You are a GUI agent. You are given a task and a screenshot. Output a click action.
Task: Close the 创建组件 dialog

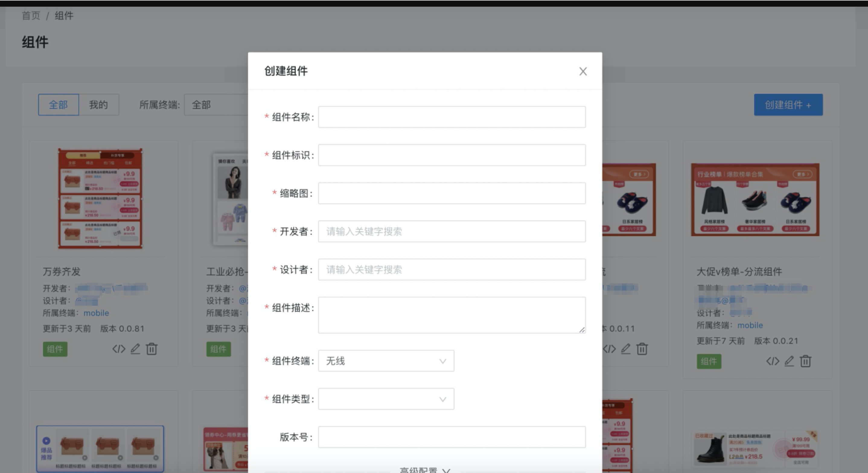(583, 71)
